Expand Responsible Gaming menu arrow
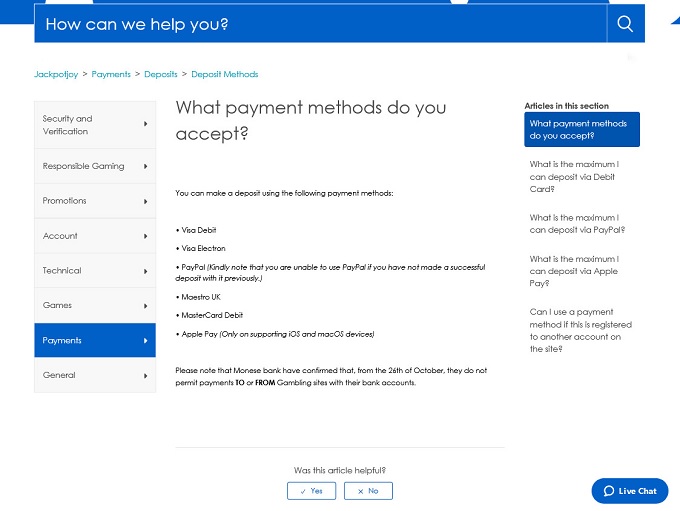The width and height of the screenshot is (680, 511). 146,166
